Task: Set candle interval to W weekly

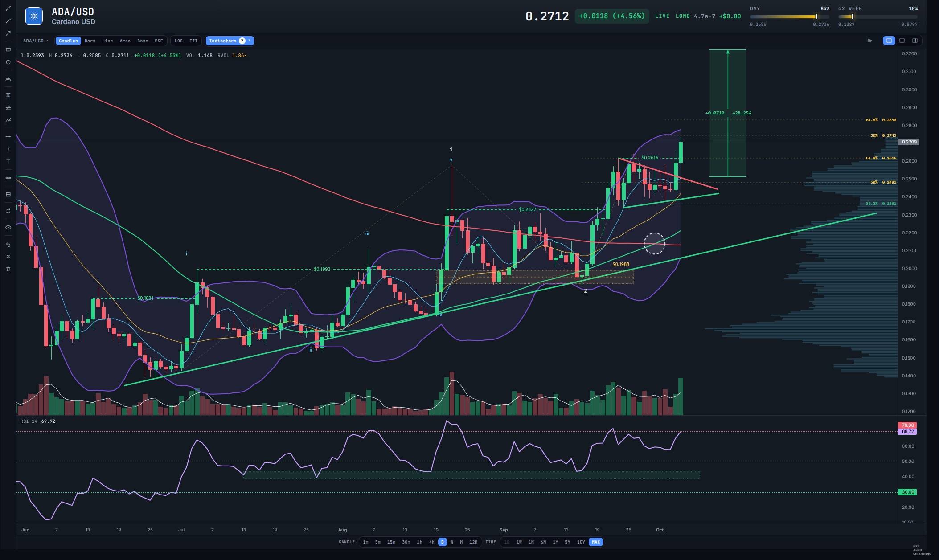Action: [x=452, y=542]
